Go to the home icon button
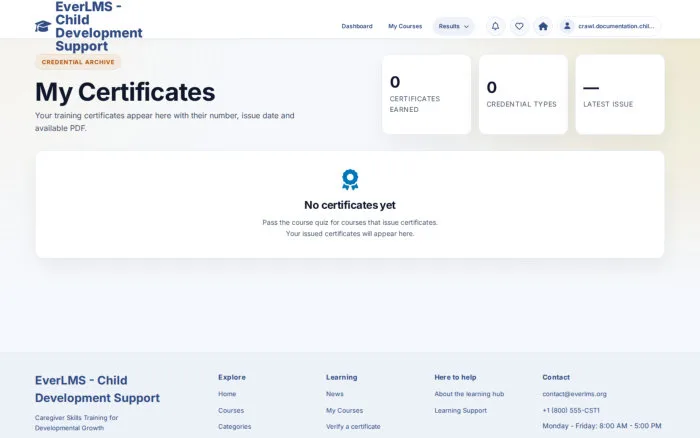The height and width of the screenshot is (438, 700). click(x=543, y=26)
